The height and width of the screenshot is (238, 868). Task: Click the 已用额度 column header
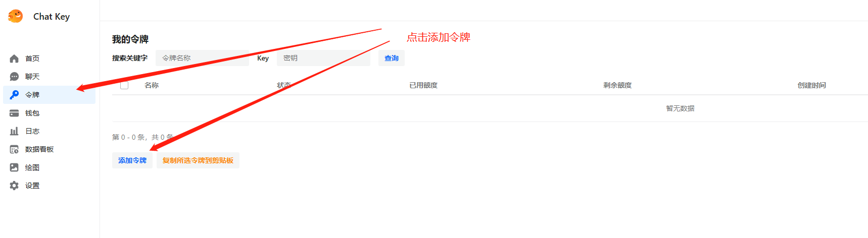[x=423, y=85]
